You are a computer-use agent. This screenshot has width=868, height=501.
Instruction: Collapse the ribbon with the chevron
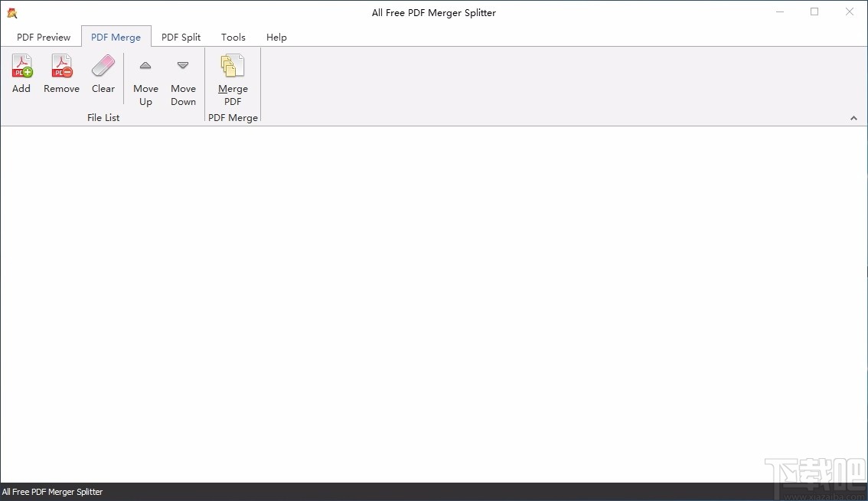pos(853,118)
